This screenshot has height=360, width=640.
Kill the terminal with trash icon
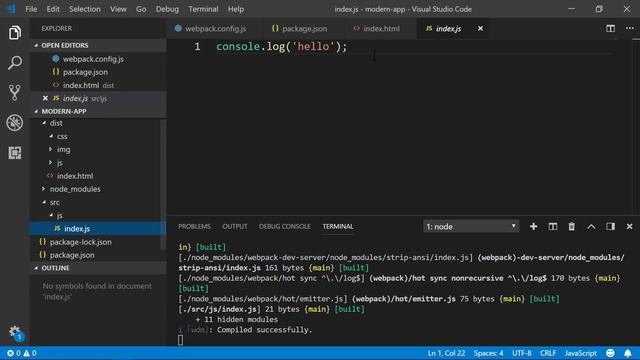[571, 227]
